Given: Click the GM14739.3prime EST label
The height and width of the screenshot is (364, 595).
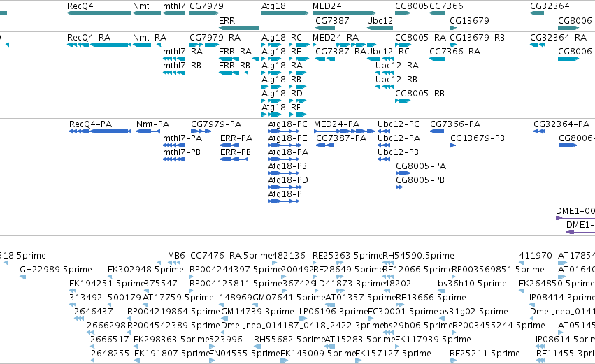Looking at the screenshot, I should click(257, 312).
